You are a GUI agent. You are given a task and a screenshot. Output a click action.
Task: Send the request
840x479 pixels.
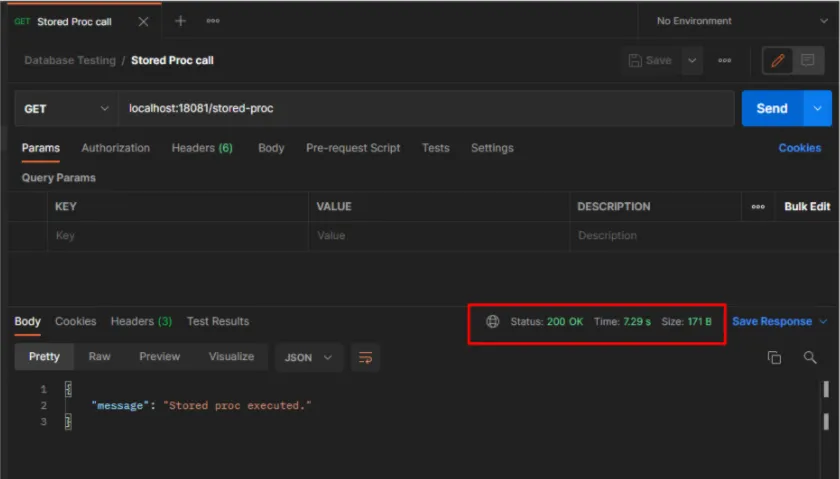coord(772,109)
